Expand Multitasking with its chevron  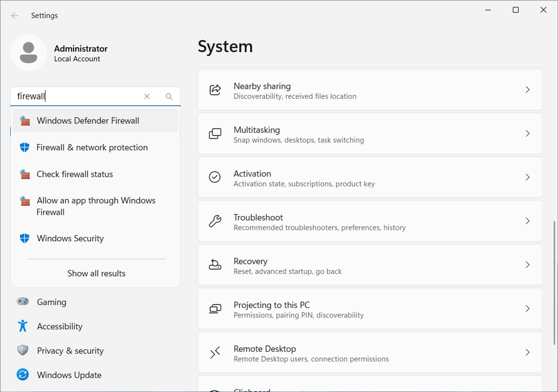pyautogui.click(x=527, y=133)
